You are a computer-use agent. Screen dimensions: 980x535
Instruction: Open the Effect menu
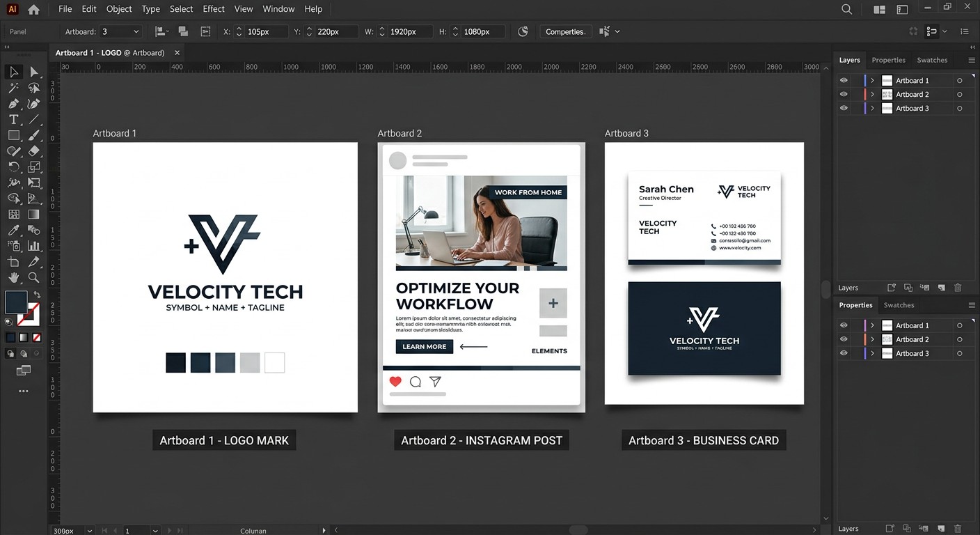click(x=214, y=9)
